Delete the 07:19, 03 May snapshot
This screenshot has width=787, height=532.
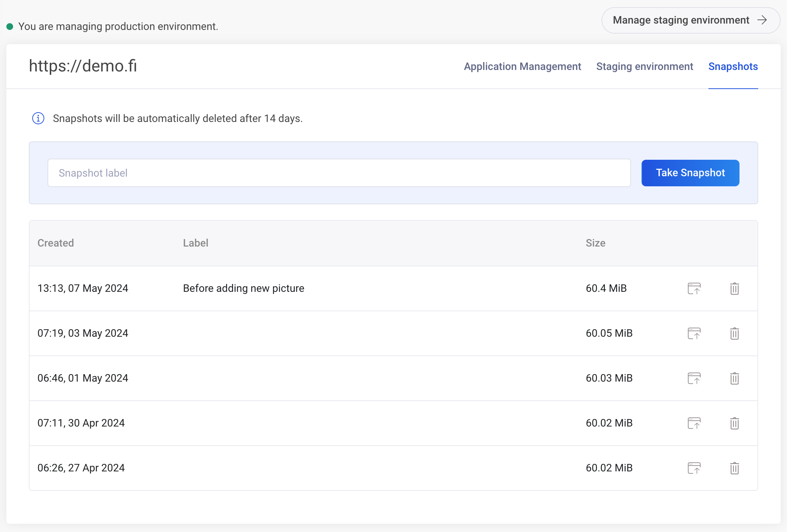[x=734, y=333]
